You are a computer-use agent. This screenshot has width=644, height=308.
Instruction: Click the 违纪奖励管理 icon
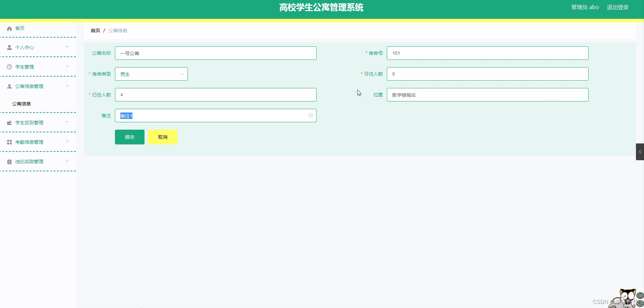[9, 161]
